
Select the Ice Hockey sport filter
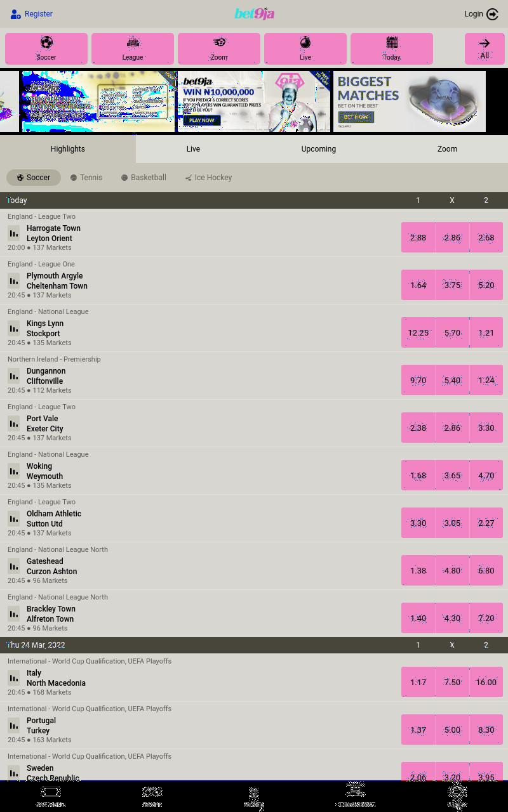coord(208,178)
